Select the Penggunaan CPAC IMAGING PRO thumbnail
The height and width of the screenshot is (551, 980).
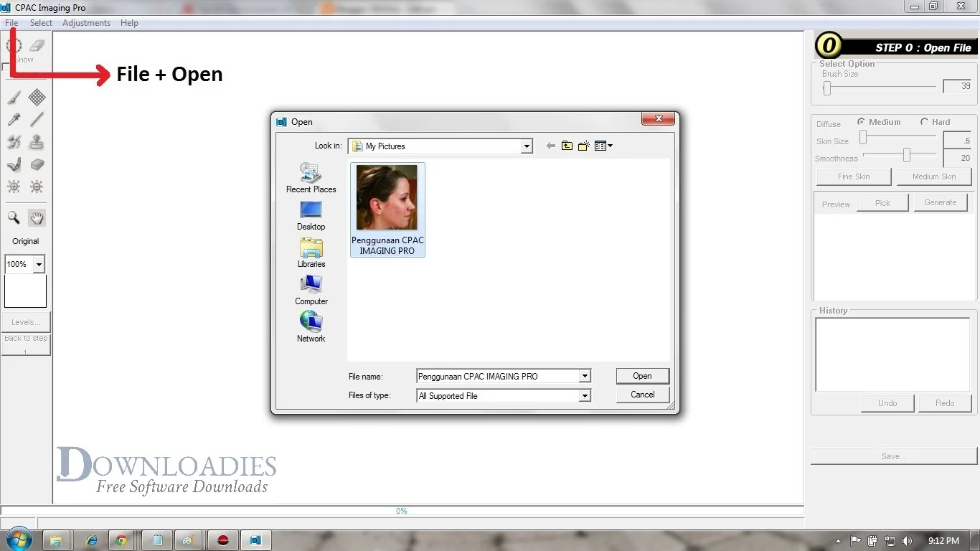[387, 209]
